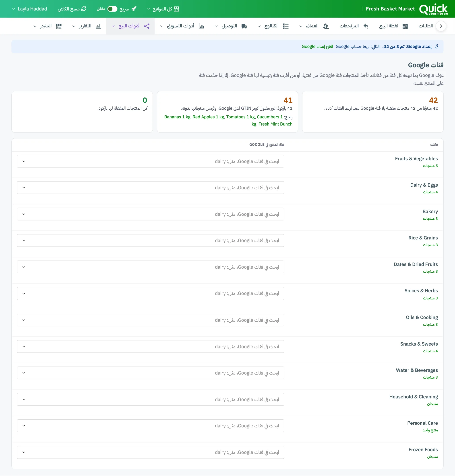Click the catalog list icon

[286, 26]
